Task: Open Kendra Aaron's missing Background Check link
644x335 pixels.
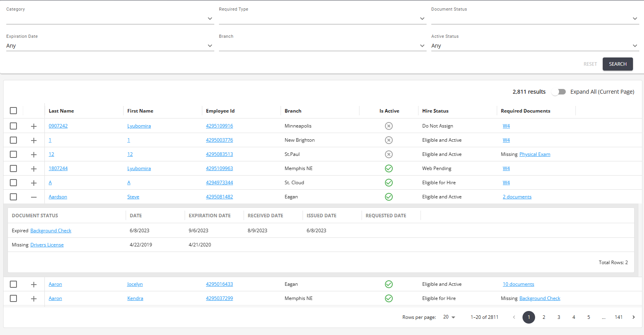Action: coord(540,298)
